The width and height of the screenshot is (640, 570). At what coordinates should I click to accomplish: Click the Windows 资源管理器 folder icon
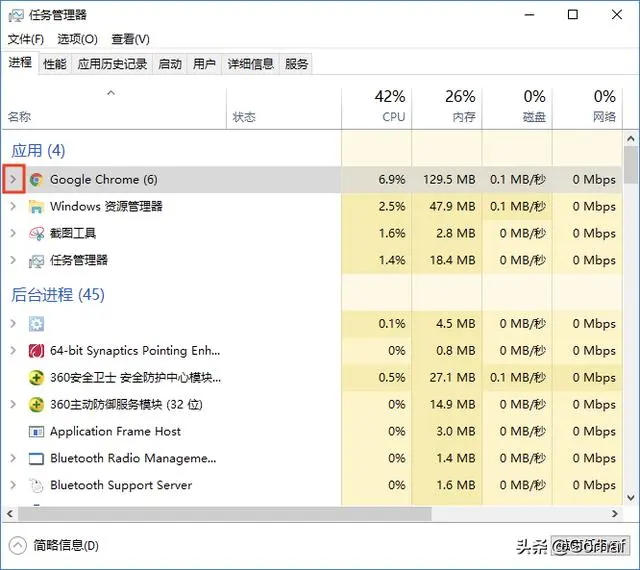(36, 207)
